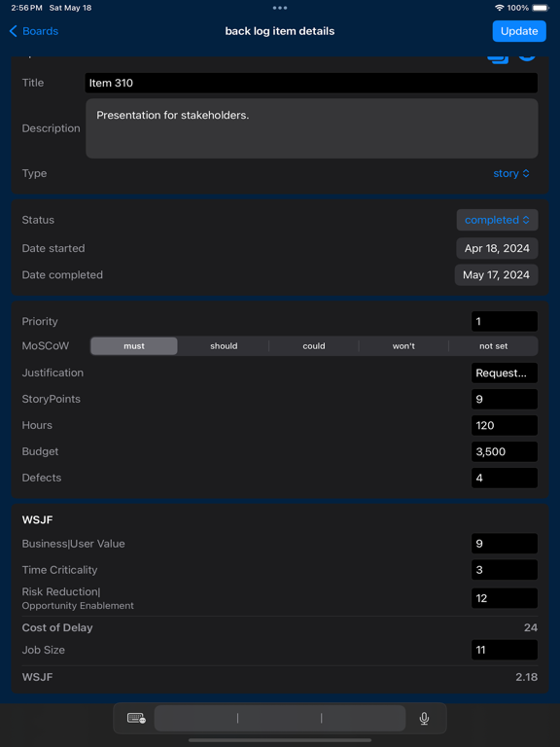The image size is (560, 747).
Task: Select MoSCoW should segment
Action: click(x=224, y=346)
